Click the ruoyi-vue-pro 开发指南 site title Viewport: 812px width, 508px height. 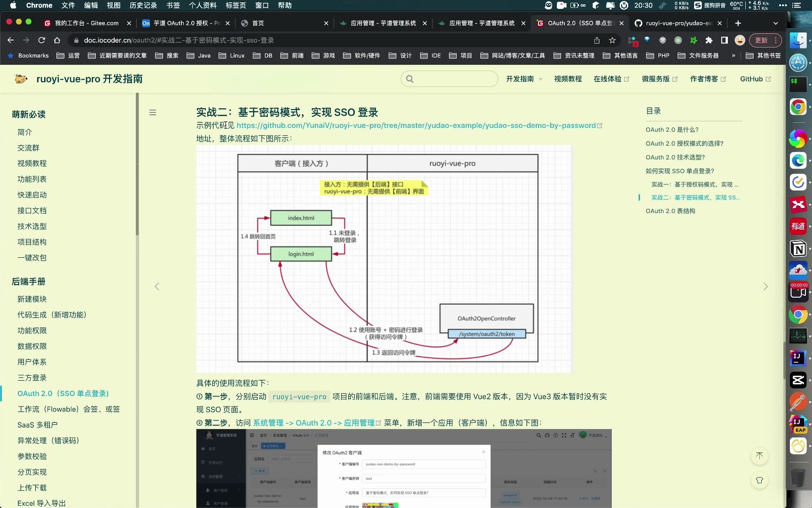89,79
